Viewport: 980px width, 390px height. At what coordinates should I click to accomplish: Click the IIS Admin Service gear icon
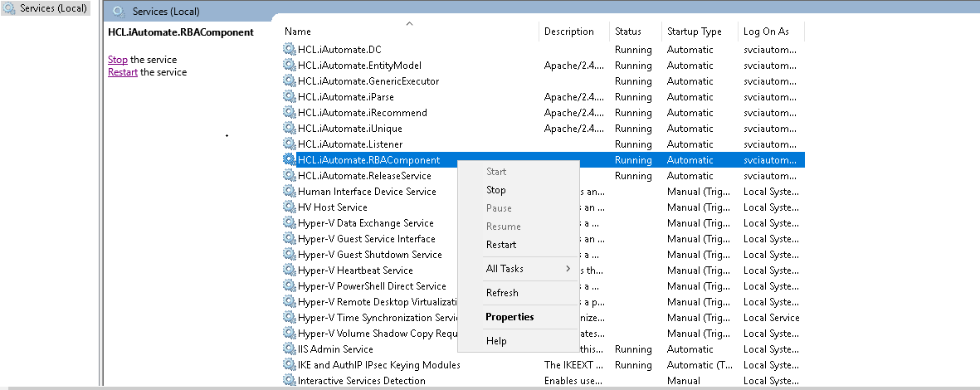tap(289, 349)
